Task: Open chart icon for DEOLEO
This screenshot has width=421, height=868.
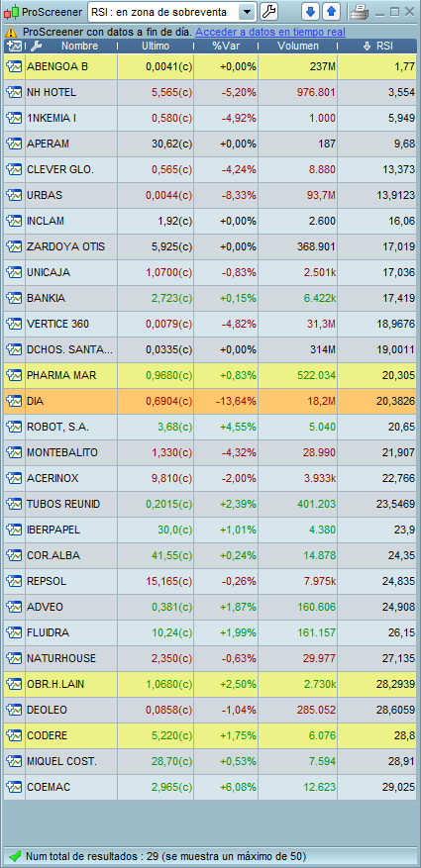Action: click(x=14, y=711)
